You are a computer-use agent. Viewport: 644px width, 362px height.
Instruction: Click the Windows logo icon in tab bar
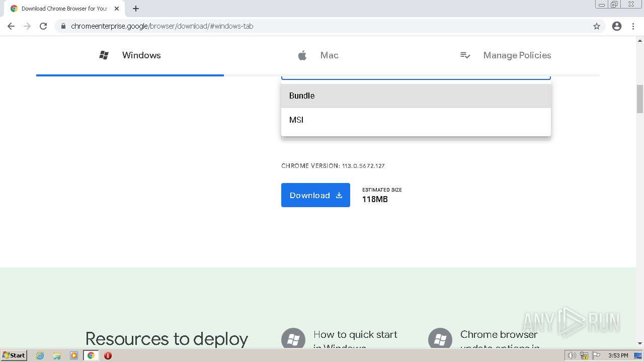tap(104, 55)
